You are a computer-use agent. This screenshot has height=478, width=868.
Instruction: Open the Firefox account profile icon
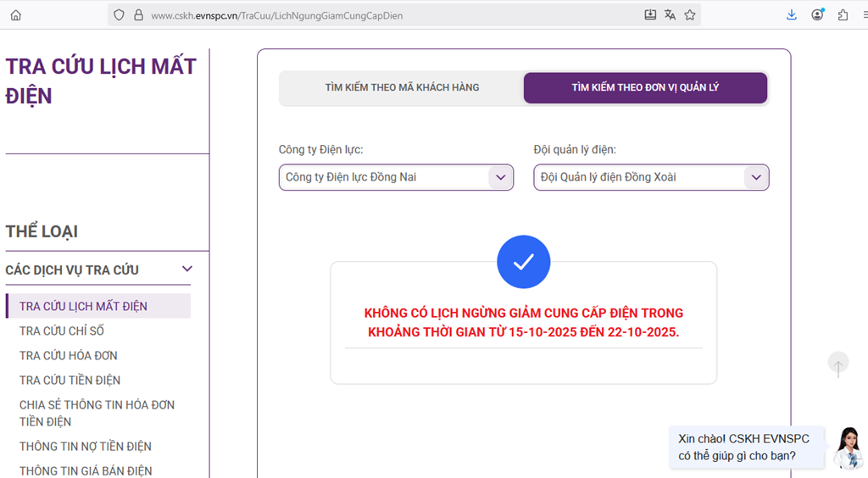pyautogui.click(x=817, y=14)
